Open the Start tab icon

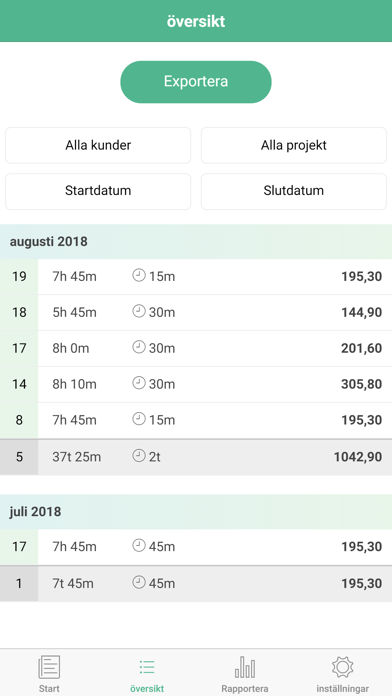point(49,667)
